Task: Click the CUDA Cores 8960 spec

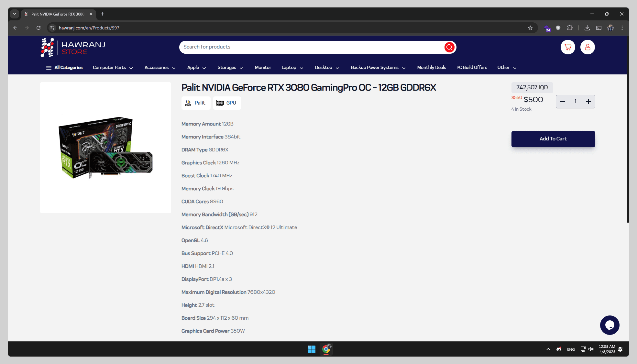Action: [x=202, y=202]
